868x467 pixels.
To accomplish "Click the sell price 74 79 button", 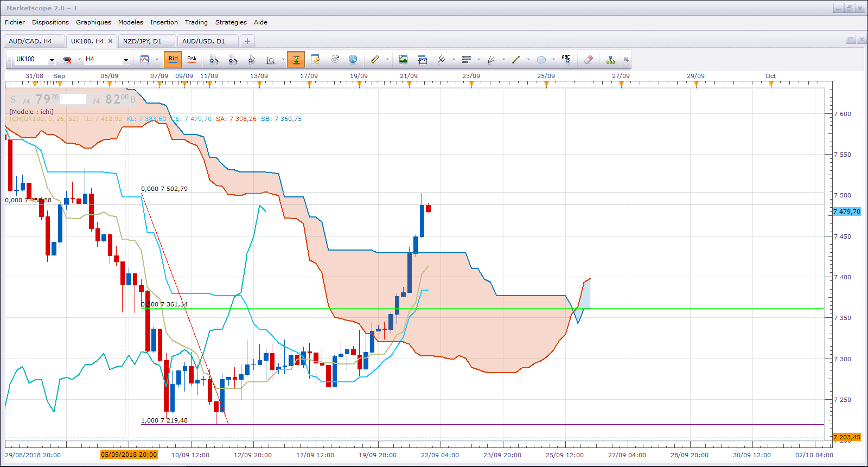I will [x=34, y=99].
